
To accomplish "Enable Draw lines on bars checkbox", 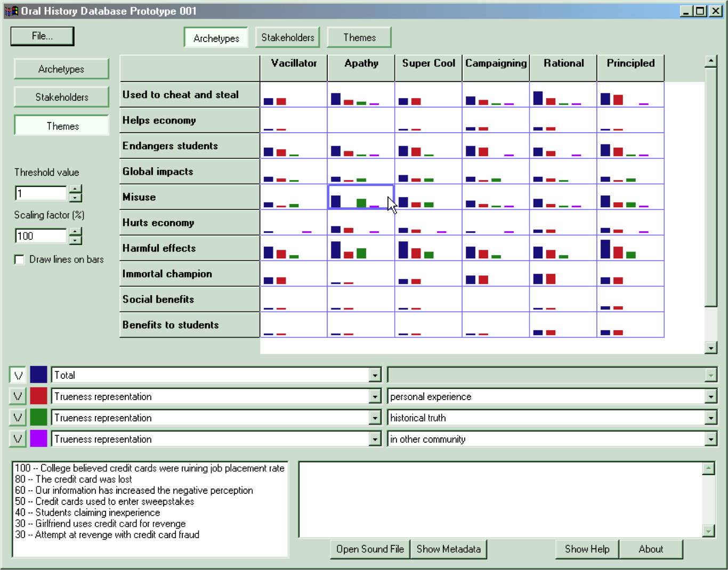I will point(20,259).
